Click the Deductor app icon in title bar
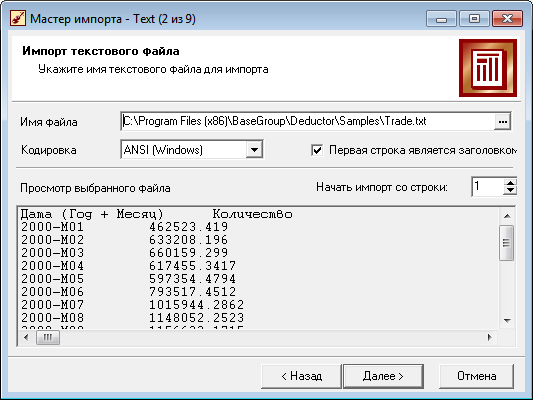The height and width of the screenshot is (400, 533). point(18,18)
